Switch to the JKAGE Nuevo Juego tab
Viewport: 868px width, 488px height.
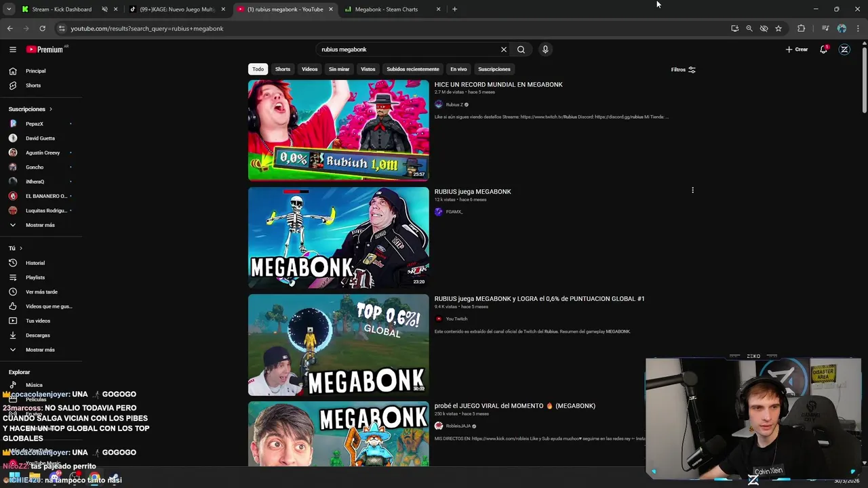[x=177, y=9]
